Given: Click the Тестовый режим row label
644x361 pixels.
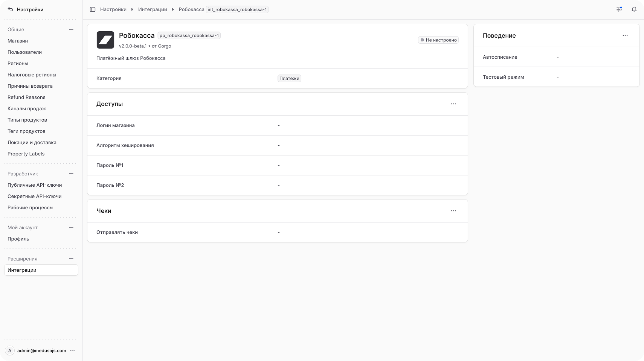Looking at the screenshot, I should (x=504, y=77).
